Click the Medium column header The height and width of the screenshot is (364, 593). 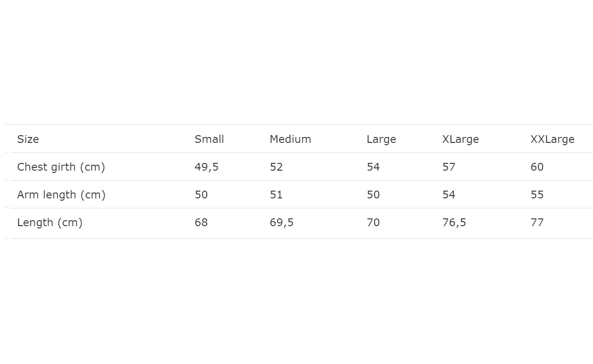pos(290,139)
